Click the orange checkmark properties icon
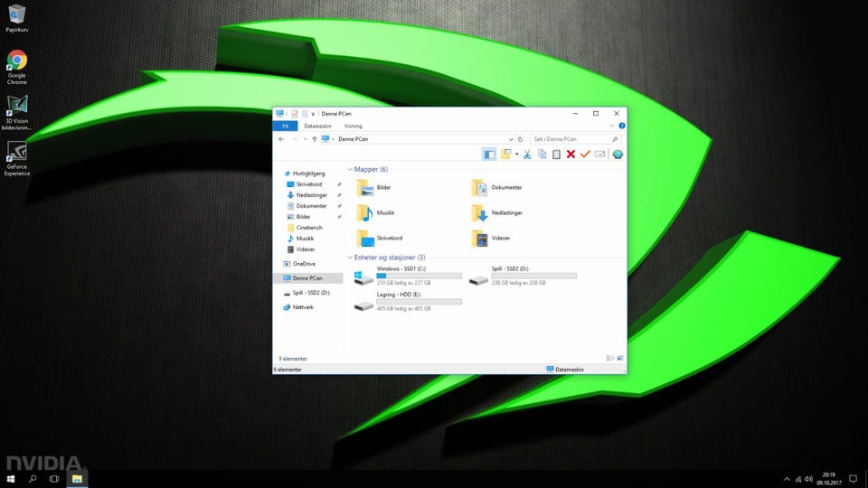 585,155
